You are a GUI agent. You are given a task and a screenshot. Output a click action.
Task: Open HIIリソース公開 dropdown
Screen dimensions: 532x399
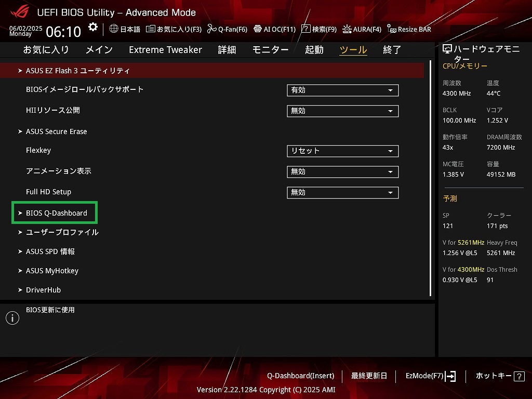pos(343,111)
